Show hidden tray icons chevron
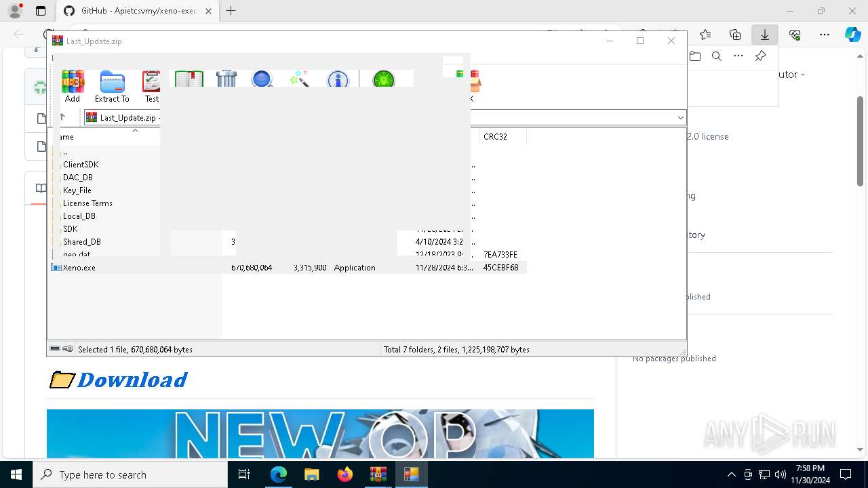 point(731,474)
